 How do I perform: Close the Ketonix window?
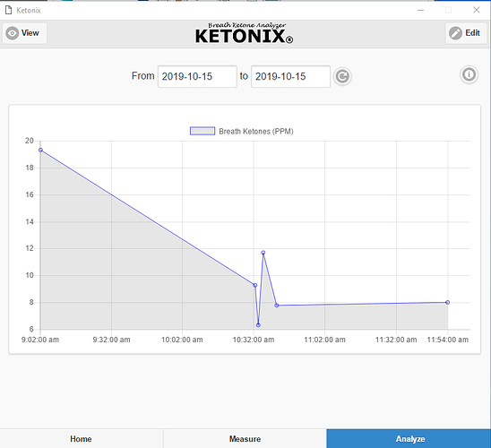(x=477, y=10)
